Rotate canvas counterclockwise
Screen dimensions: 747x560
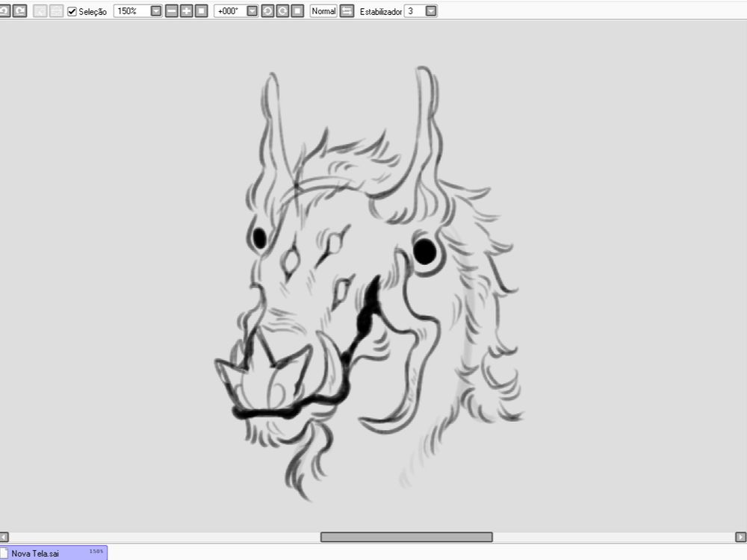[267, 11]
